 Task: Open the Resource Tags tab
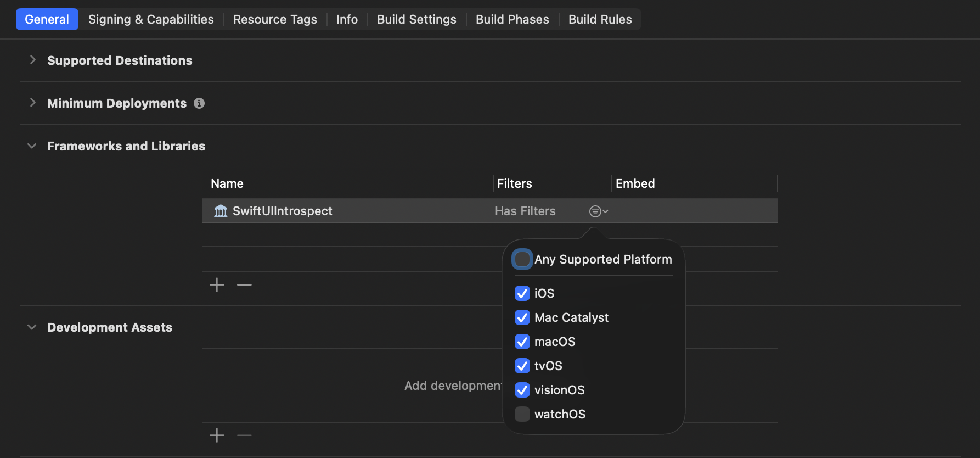275,19
